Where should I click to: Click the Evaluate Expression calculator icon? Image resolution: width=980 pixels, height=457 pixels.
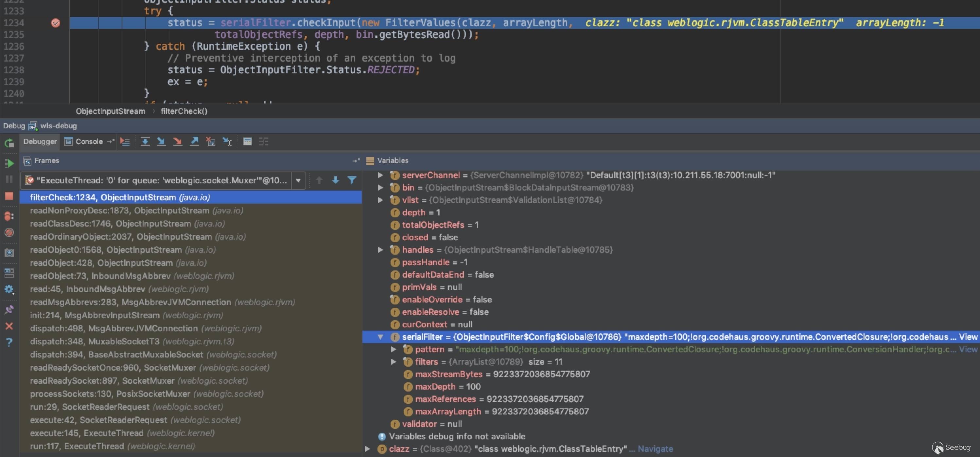click(247, 142)
